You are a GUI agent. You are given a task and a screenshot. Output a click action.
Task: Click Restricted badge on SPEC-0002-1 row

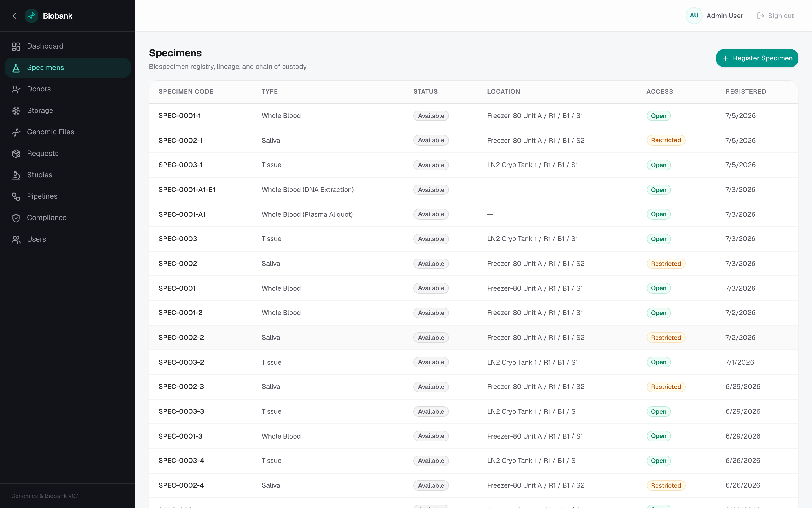(666, 141)
